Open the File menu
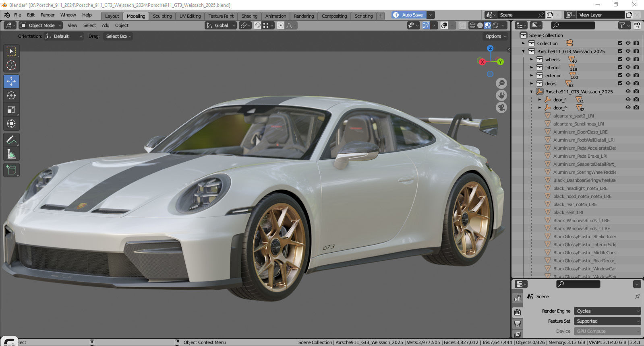Image resolution: width=644 pixels, height=346 pixels. (18, 15)
